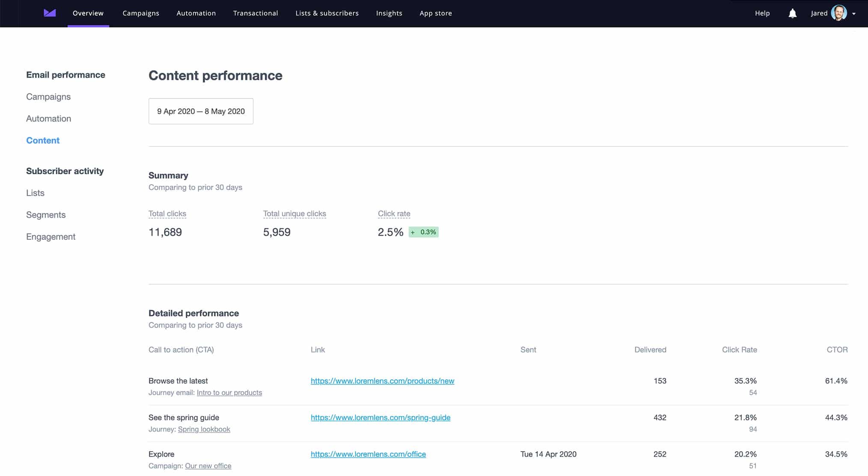View Engagement from the sidebar
The image size is (868, 476).
click(x=50, y=236)
